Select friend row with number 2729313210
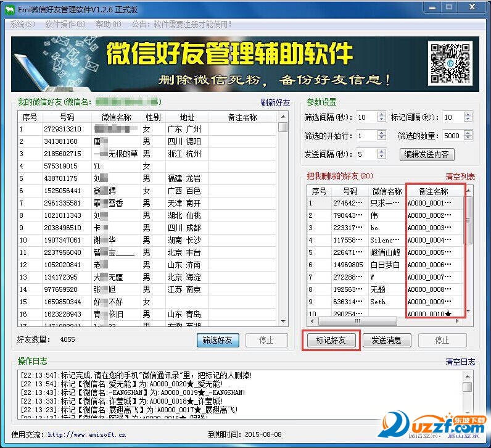Viewport: 491px width, 448px height. pos(147,129)
